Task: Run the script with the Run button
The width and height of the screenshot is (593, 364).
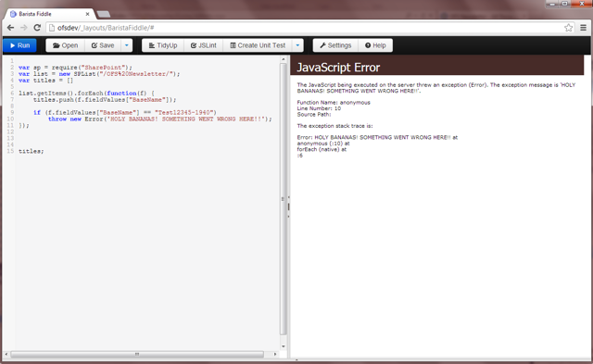Action: click(x=19, y=45)
